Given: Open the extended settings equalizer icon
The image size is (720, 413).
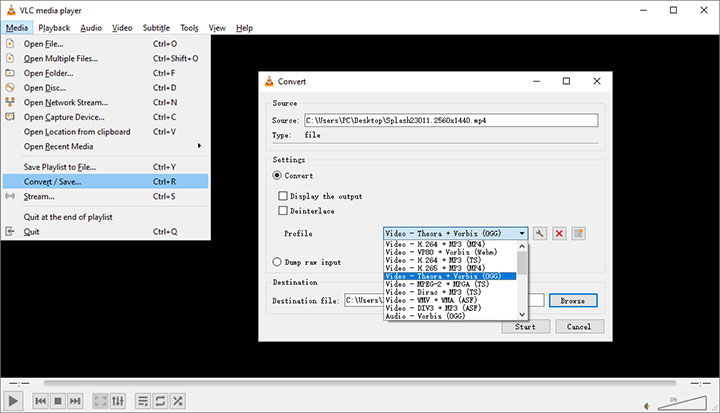Looking at the screenshot, I should [x=117, y=400].
